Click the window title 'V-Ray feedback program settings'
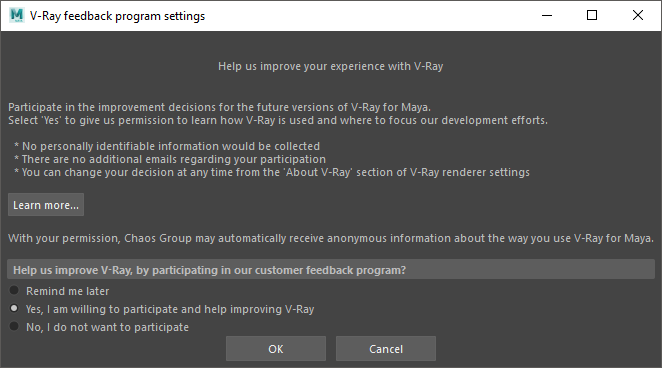662x368 pixels. click(x=117, y=16)
